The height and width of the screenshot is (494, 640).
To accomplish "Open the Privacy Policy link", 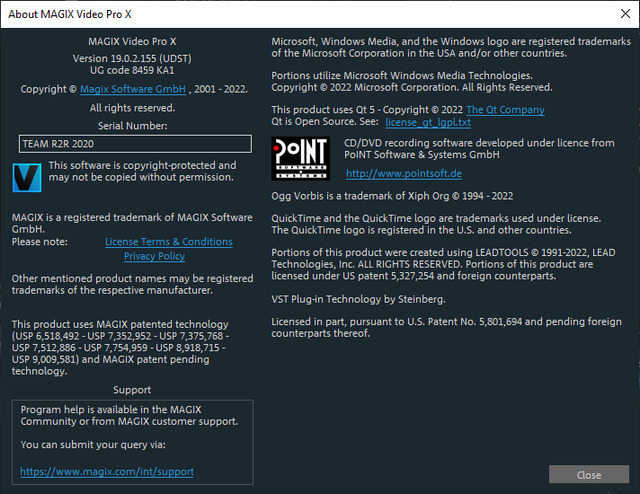I will [154, 256].
